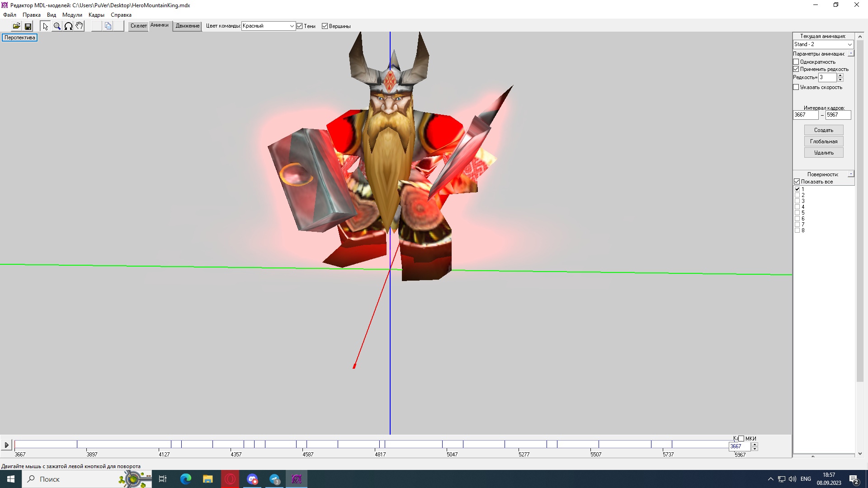The image size is (868, 488).
Task: Check surface 8 in the list
Action: pyautogui.click(x=797, y=230)
